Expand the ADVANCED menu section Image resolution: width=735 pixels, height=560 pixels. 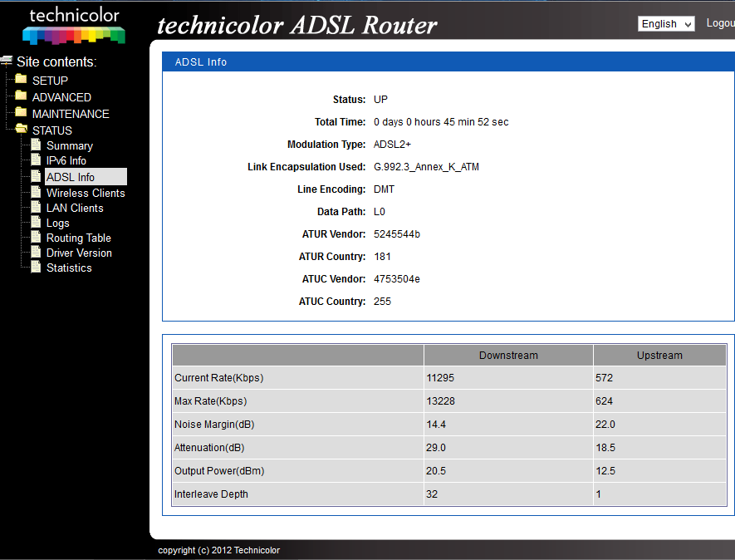(61, 97)
